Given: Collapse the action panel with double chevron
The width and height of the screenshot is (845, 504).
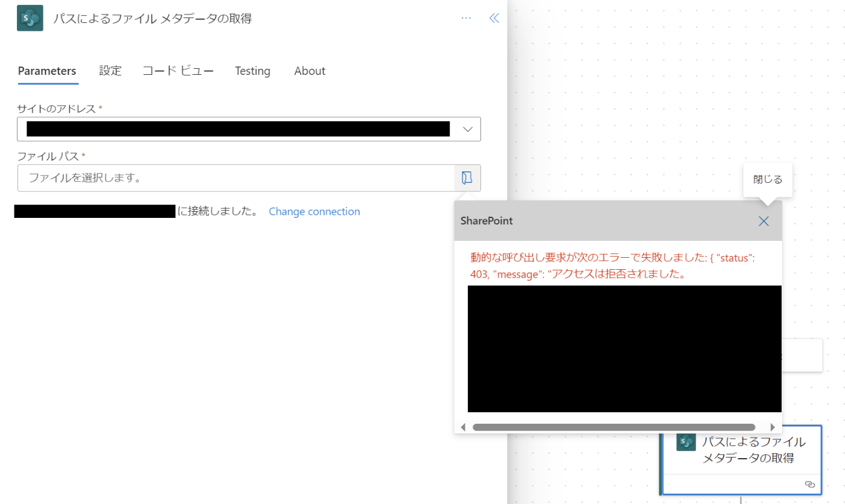Looking at the screenshot, I should [494, 18].
